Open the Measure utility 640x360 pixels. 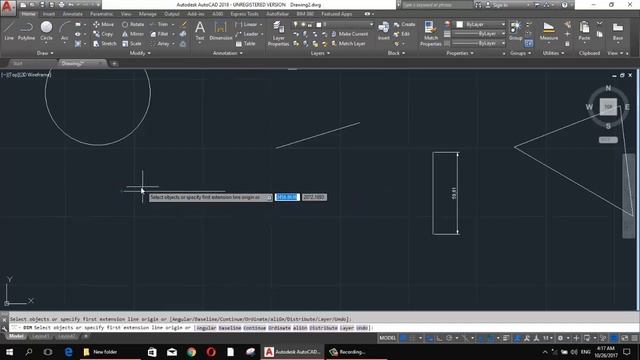(x=549, y=31)
